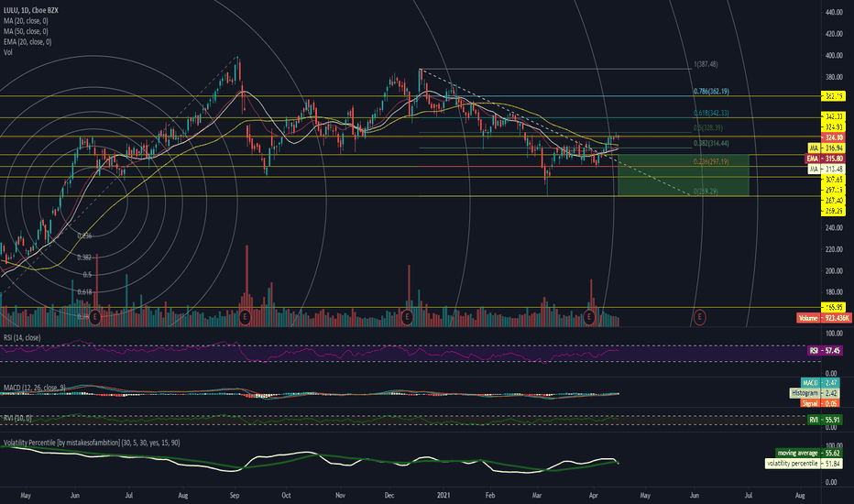
Task: Click the yellow 342.33 price axis label
Action: click(x=833, y=116)
